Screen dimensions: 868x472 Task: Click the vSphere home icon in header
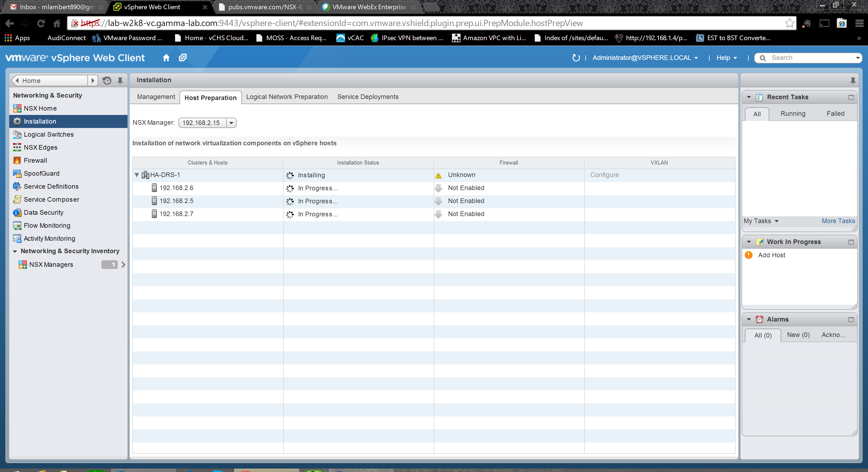[x=166, y=57]
